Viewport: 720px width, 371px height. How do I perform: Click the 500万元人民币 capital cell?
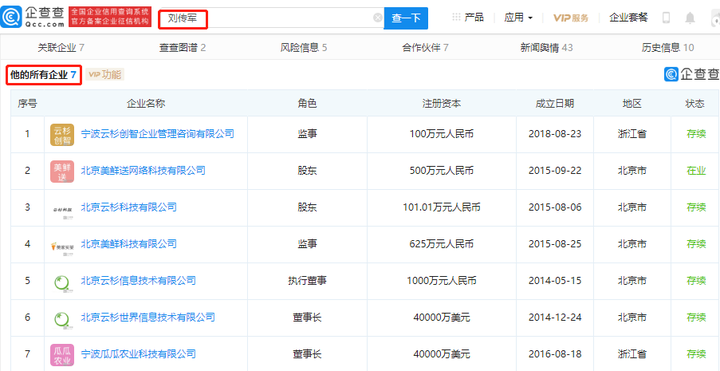coord(441,170)
